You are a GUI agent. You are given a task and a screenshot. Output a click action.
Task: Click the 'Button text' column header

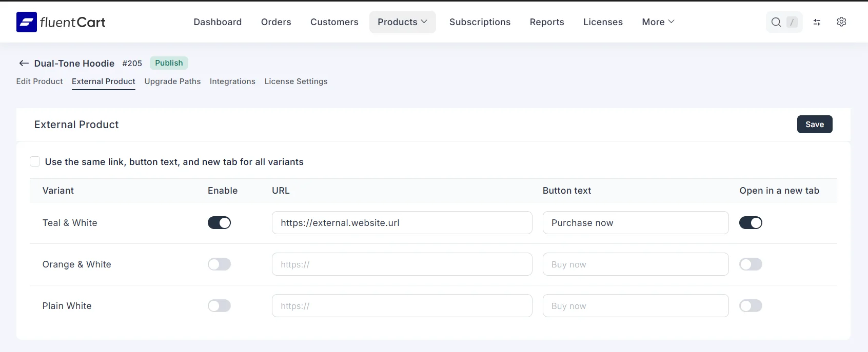pos(567,191)
